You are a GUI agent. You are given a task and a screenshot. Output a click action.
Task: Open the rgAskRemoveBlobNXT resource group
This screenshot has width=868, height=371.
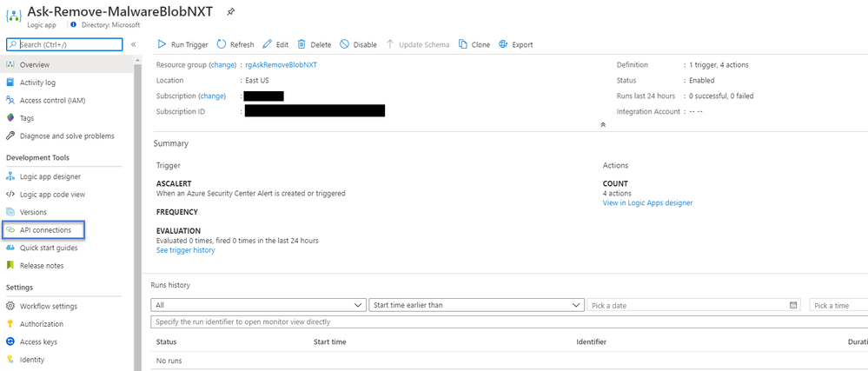[x=282, y=65]
